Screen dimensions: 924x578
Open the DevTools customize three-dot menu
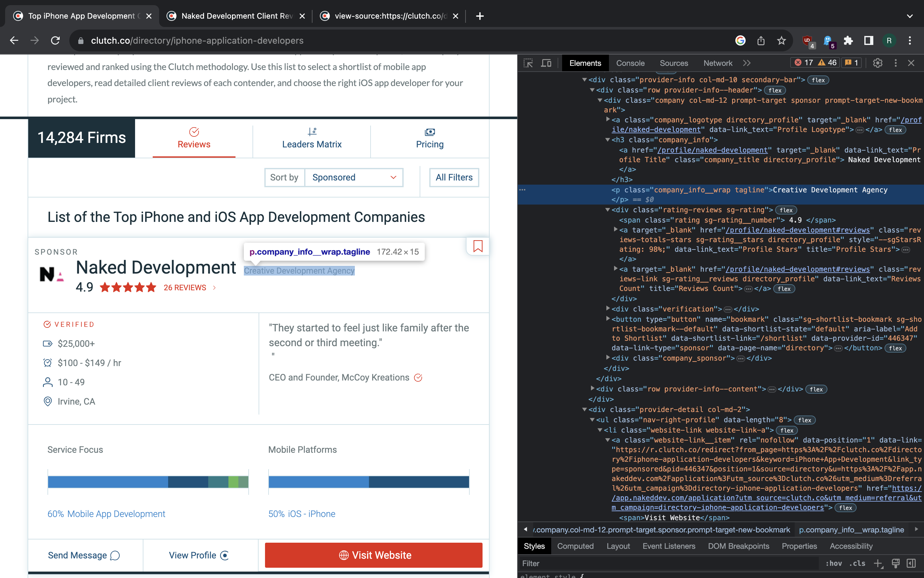[896, 63]
